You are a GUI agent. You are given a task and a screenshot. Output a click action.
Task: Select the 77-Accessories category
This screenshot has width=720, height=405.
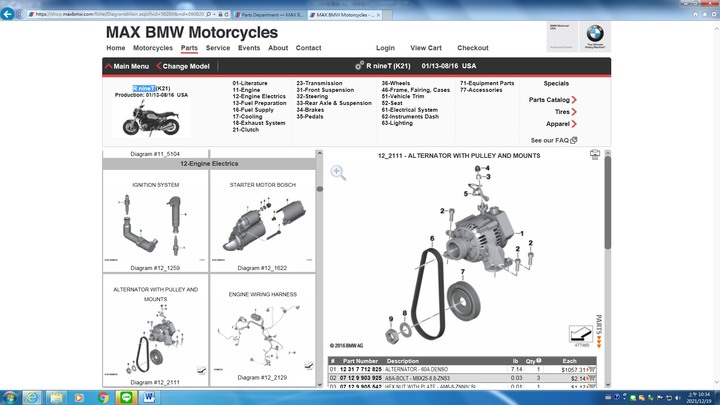[481, 90]
